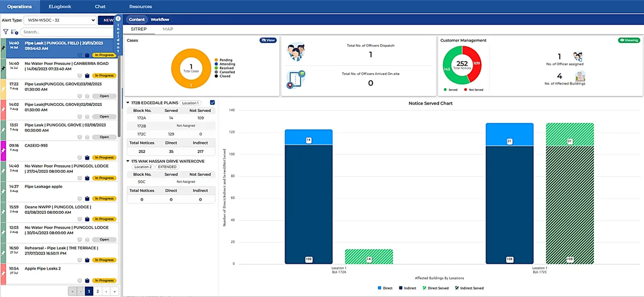Click the pin icon on Pipe Leak PUNGGOL FIELD alert

[x=3, y=49]
